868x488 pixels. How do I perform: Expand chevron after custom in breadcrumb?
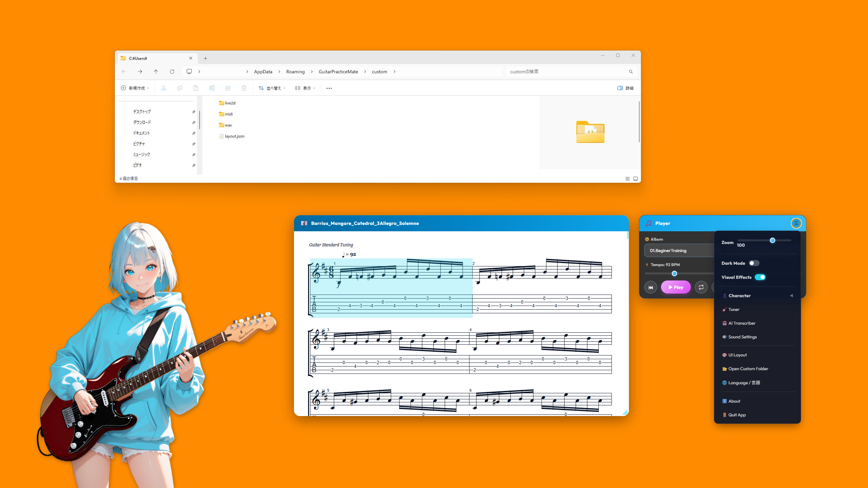[x=394, y=72]
